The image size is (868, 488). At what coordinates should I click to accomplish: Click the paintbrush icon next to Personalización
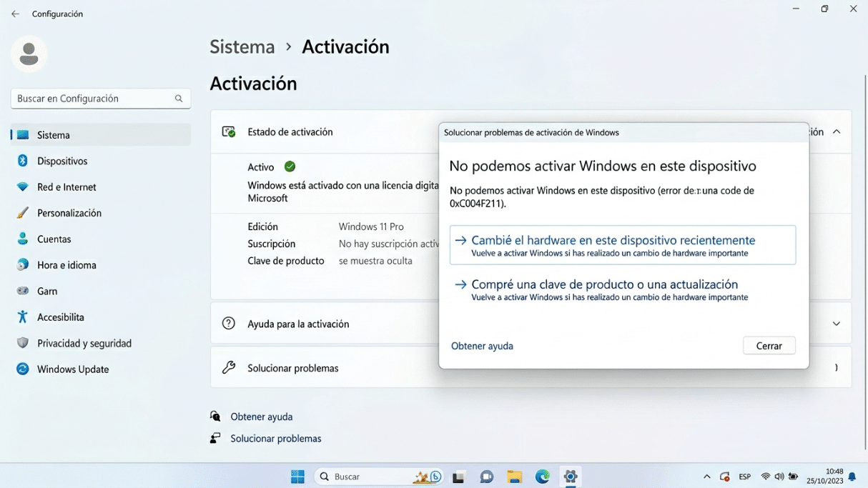click(23, 213)
